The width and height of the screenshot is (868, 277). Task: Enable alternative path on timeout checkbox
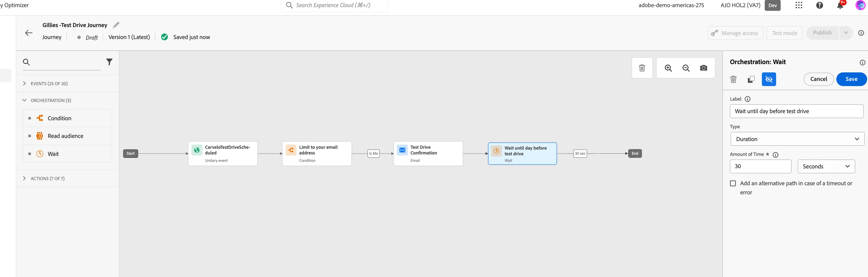pyautogui.click(x=732, y=184)
